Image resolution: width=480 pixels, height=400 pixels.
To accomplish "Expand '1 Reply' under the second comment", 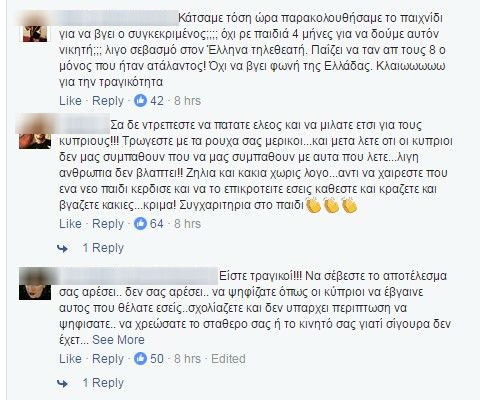I will pyautogui.click(x=103, y=248).
